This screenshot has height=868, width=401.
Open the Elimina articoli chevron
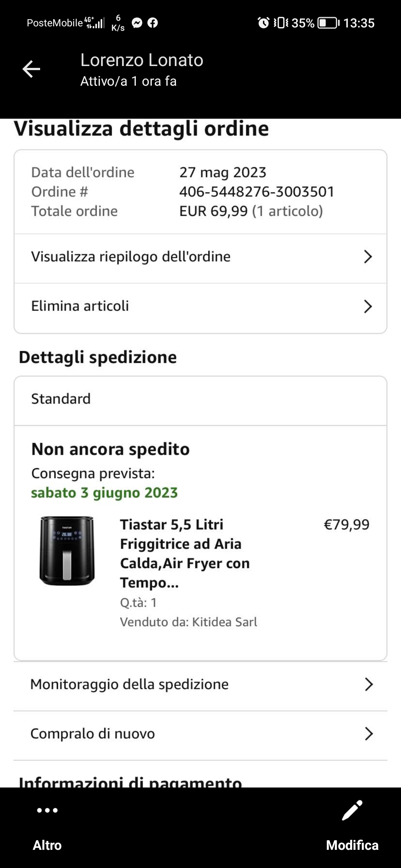pyautogui.click(x=368, y=306)
